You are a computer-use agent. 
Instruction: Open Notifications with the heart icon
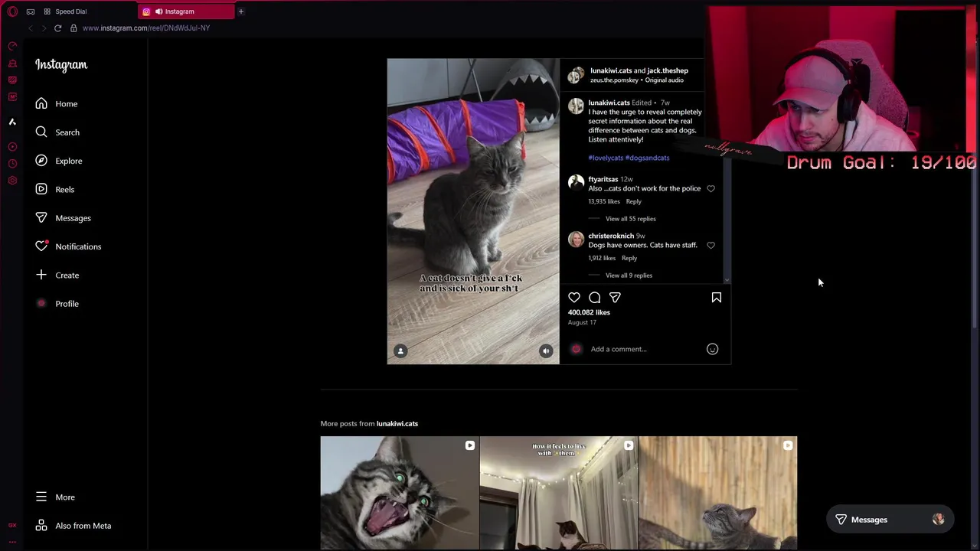point(67,246)
